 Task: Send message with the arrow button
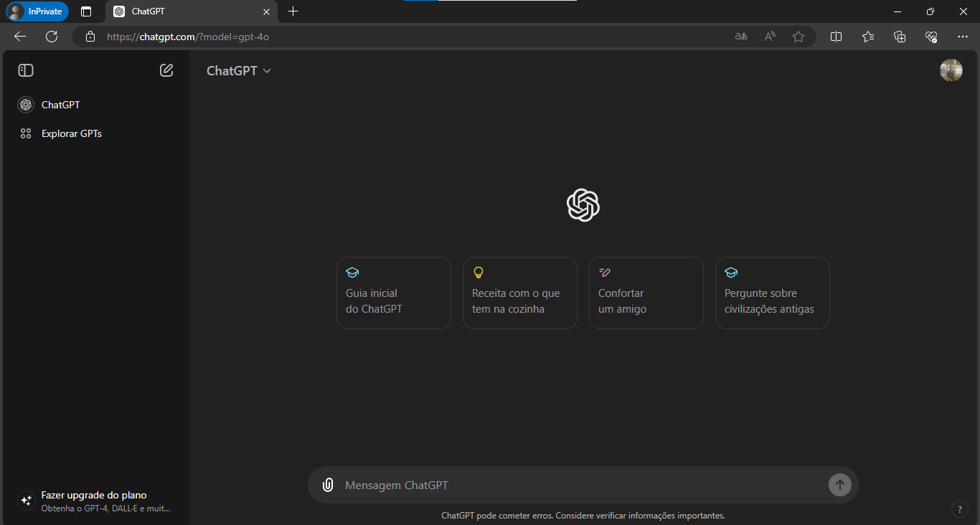point(840,485)
